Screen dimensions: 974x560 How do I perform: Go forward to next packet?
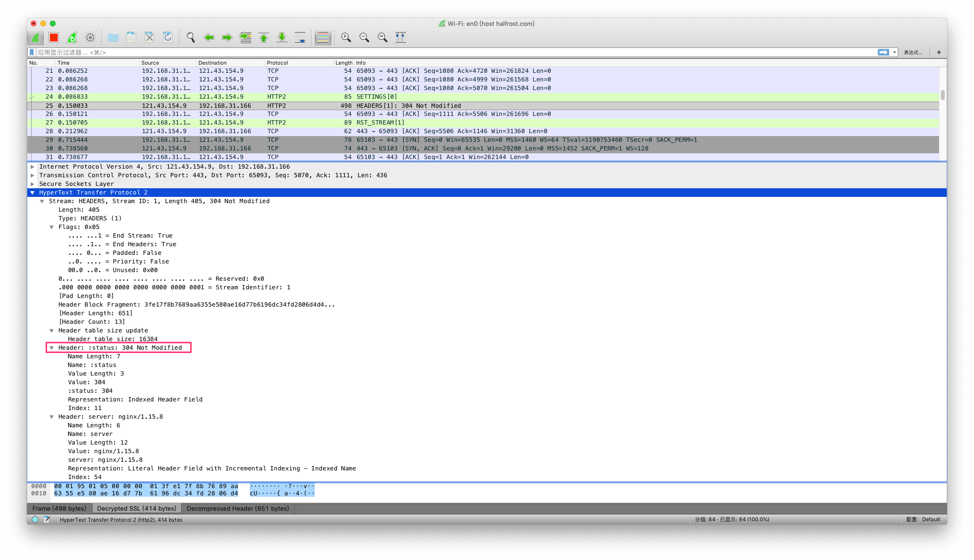coord(227,37)
